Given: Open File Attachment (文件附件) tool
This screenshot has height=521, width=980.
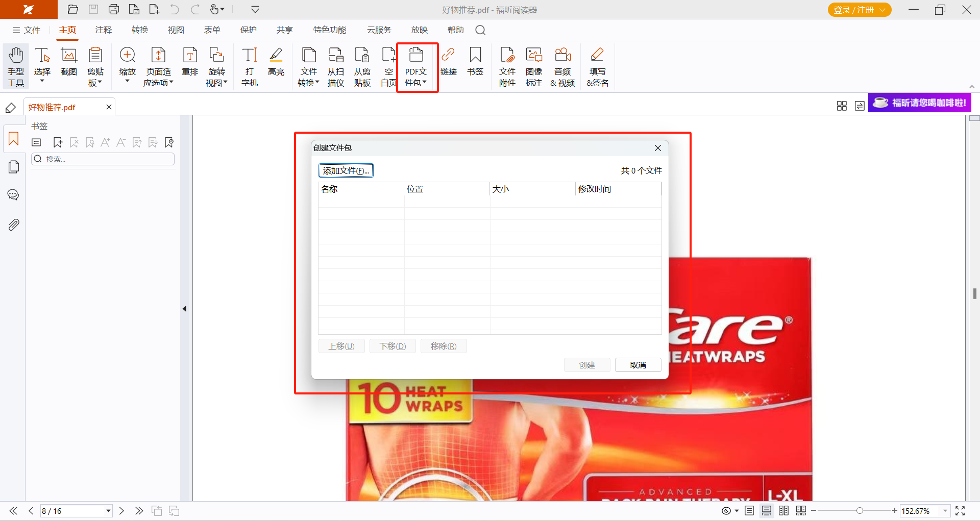Looking at the screenshot, I should click(507, 66).
